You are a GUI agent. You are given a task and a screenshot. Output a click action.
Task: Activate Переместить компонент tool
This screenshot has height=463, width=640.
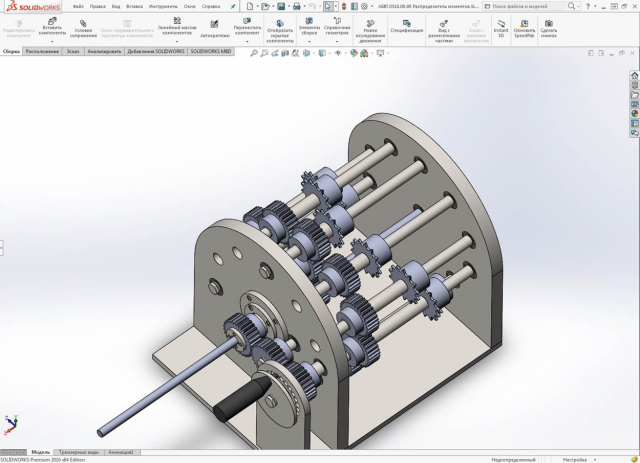(247, 26)
